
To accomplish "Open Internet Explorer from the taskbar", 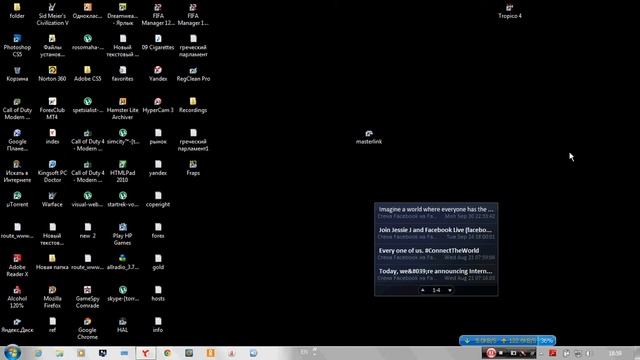I will [x=38, y=353].
